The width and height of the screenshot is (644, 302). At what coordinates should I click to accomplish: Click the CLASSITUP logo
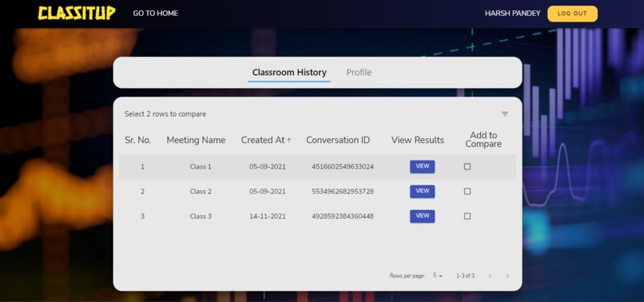pyautogui.click(x=77, y=13)
